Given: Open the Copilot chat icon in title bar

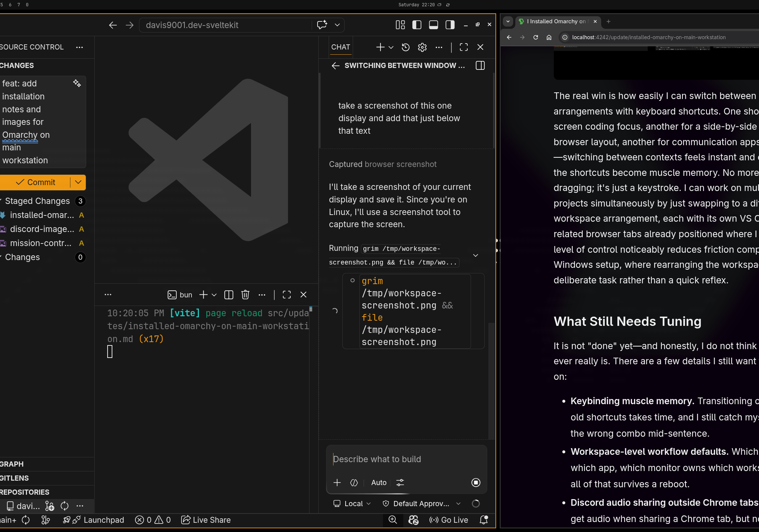Looking at the screenshot, I should tap(322, 25).
